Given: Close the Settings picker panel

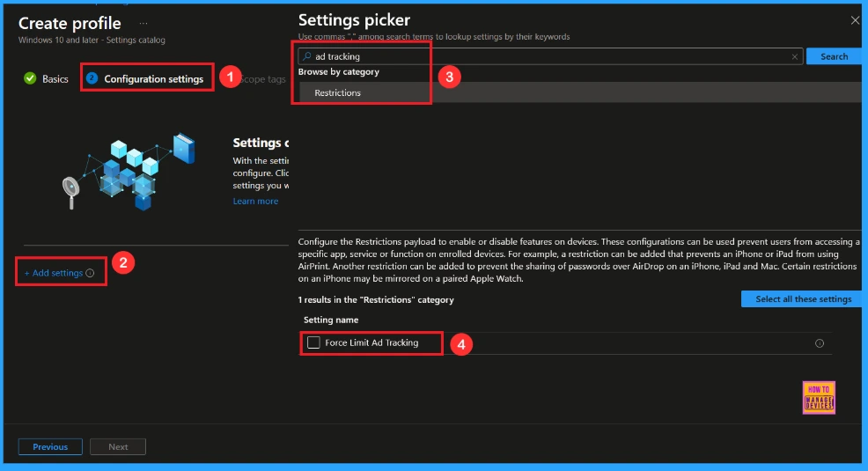Looking at the screenshot, I should coord(855,20).
